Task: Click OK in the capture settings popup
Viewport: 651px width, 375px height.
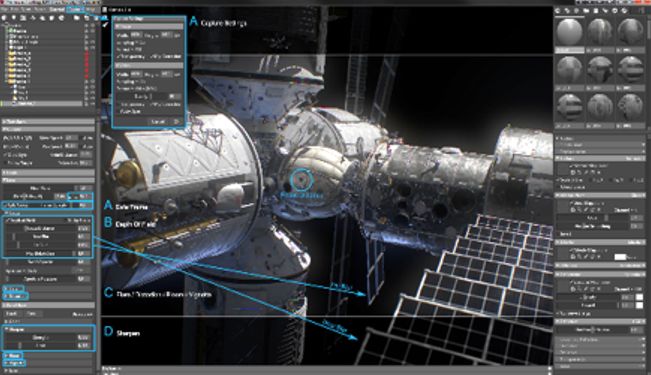Action: [x=176, y=122]
